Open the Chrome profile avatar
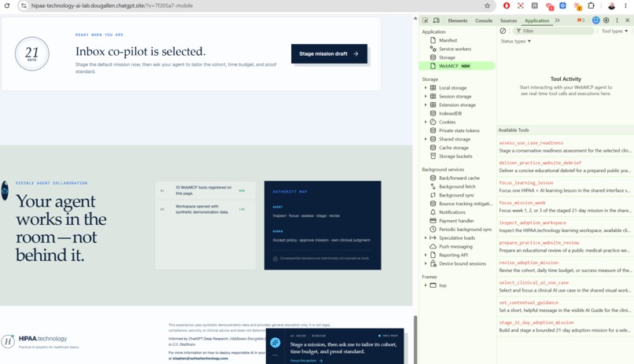This screenshot has width=634, height=364. click(x=611, y=6)
